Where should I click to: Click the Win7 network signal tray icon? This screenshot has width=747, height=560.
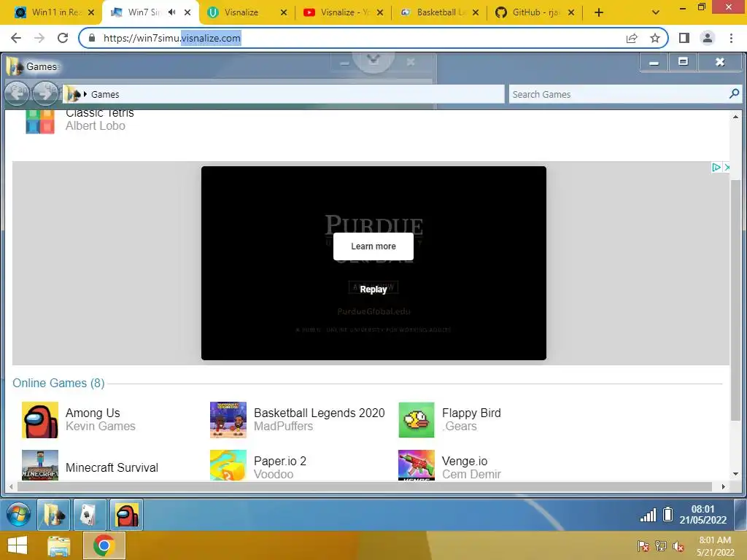[x=648, y=515]
